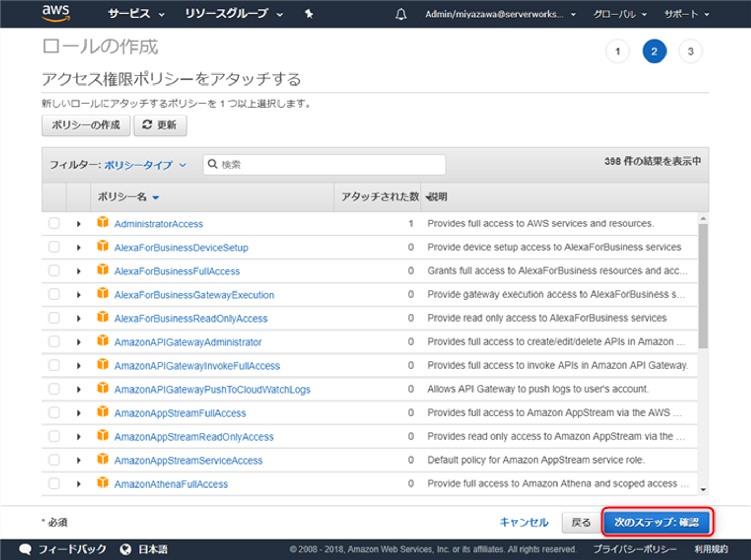Open the サポート menu
The image size is (751, 560).
[x=687, y=14]
